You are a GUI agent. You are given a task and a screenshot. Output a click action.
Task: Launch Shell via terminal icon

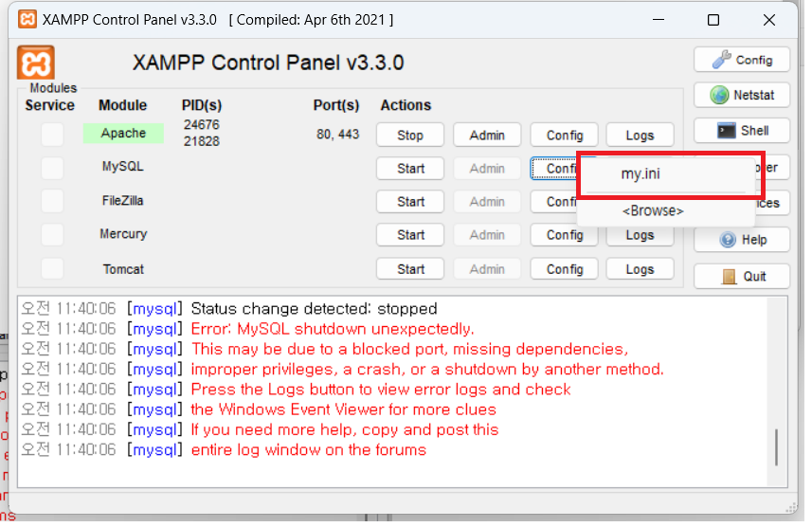coord(742,131)
